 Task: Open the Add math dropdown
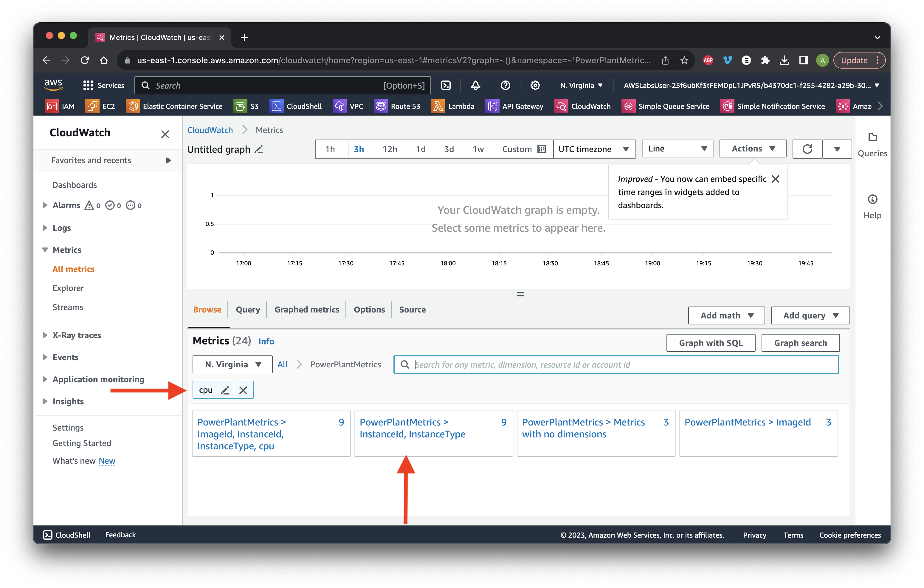point(726,315)
